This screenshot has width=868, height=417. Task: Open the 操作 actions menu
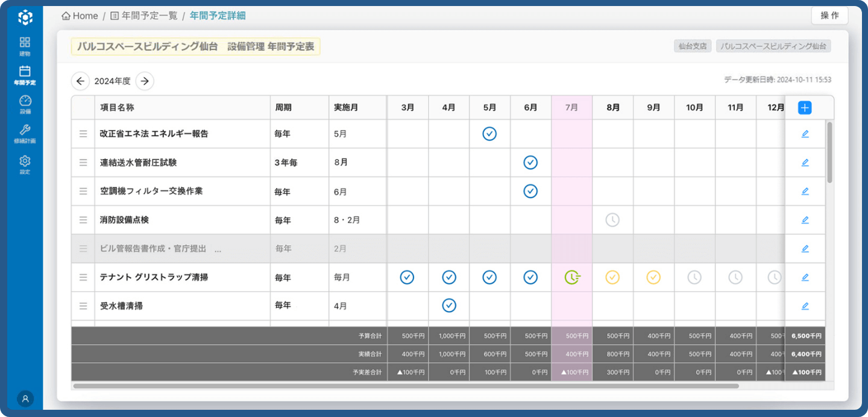coord(829,16)
